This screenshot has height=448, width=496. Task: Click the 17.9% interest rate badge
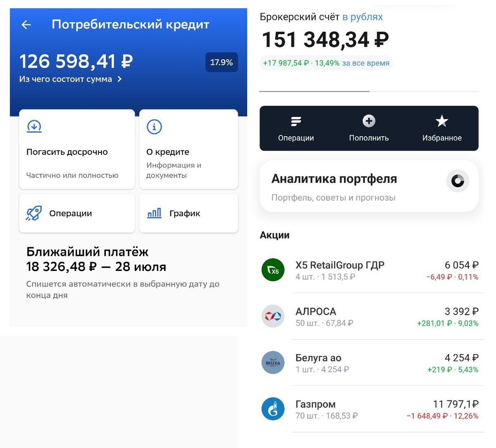(222, 62)
